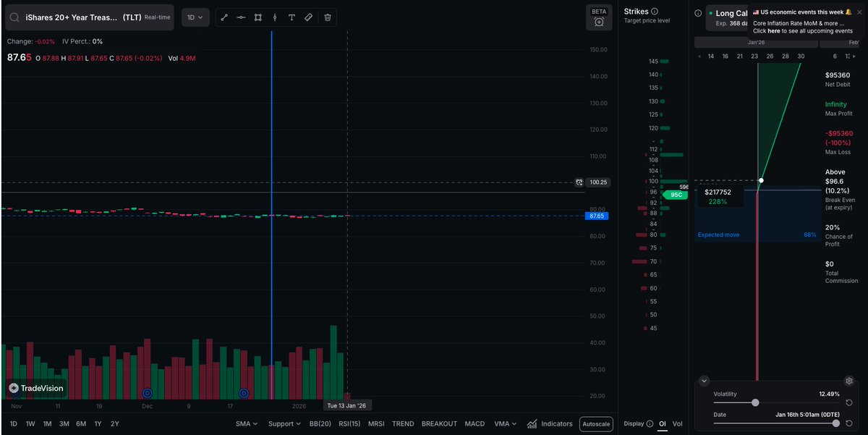Click the info icon beside Strikes
This screenshot has width=868, height=435.
pyautogui.click(x=655, y=12)
